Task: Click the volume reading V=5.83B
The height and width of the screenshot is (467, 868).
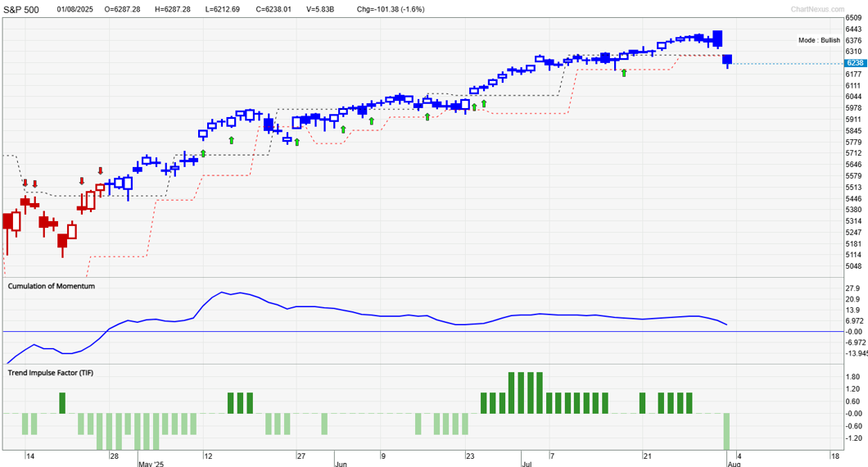Action: pos(320,9)
